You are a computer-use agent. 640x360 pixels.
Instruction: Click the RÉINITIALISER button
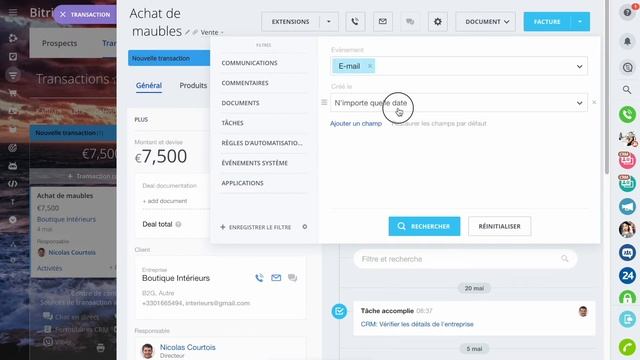(499, 226)
